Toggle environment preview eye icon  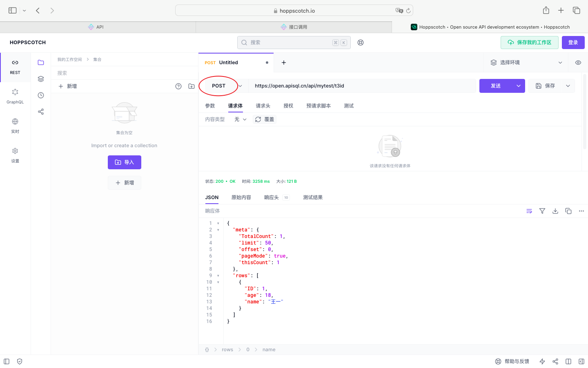[578, 63]
